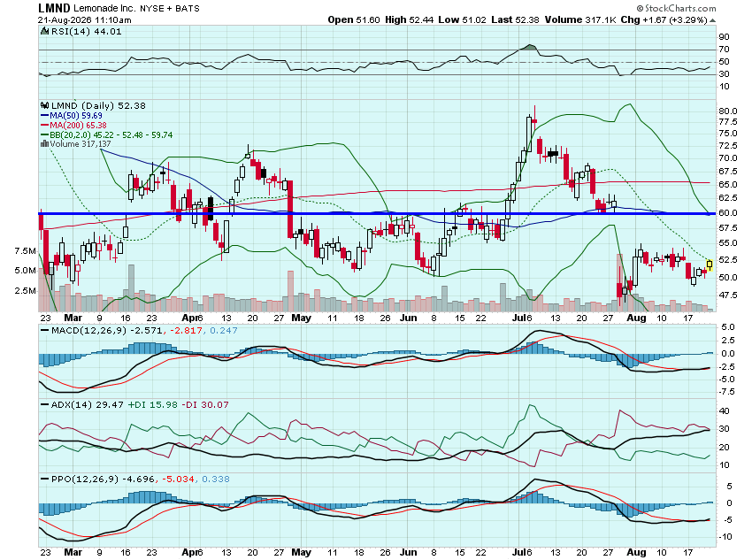
Task: Click the PPO signal value -5.034
Action: (178, 479)
